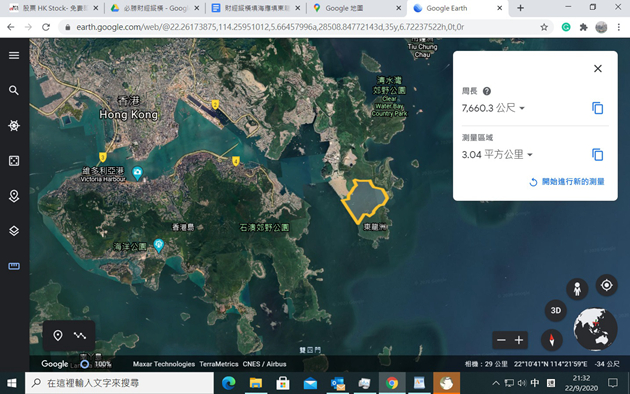Screen dimensions: 630x394
Task: Click the compass to reset north
Action: [x=552, y=340]
